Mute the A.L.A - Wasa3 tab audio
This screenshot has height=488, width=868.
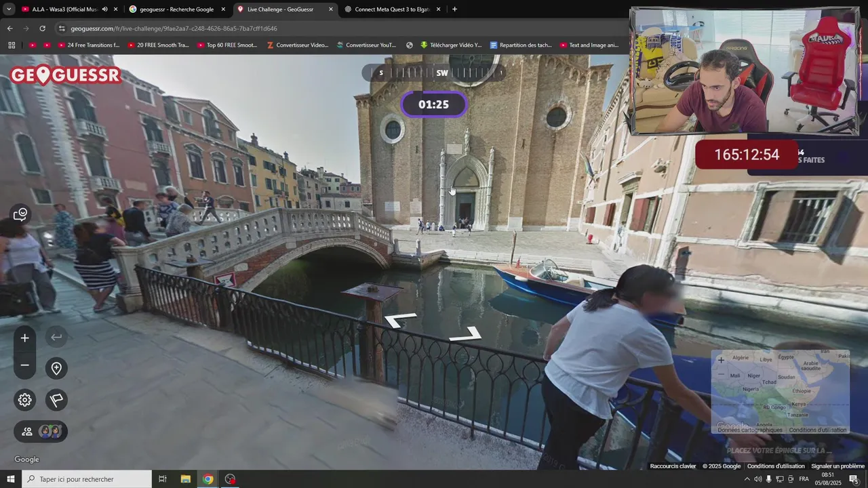click(104, 9)
